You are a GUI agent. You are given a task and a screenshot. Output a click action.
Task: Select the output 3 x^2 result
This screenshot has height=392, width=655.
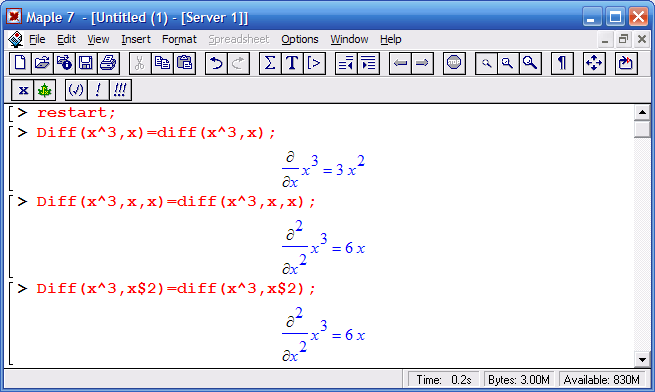pos(350,166)
